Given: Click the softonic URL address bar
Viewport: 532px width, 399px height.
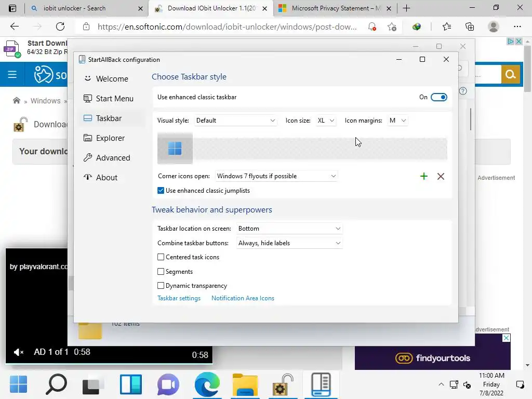Looking at the screenshot, I should [x=227, y=27].
